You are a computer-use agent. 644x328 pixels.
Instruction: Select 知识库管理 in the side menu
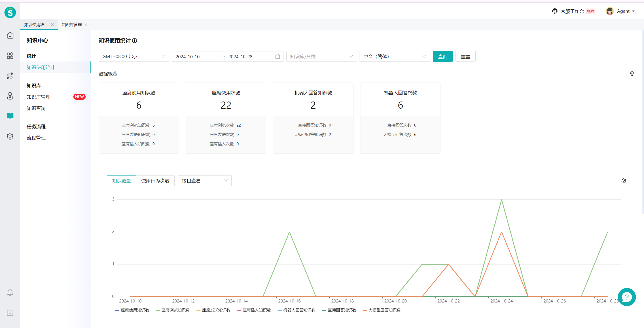(38, 97)
